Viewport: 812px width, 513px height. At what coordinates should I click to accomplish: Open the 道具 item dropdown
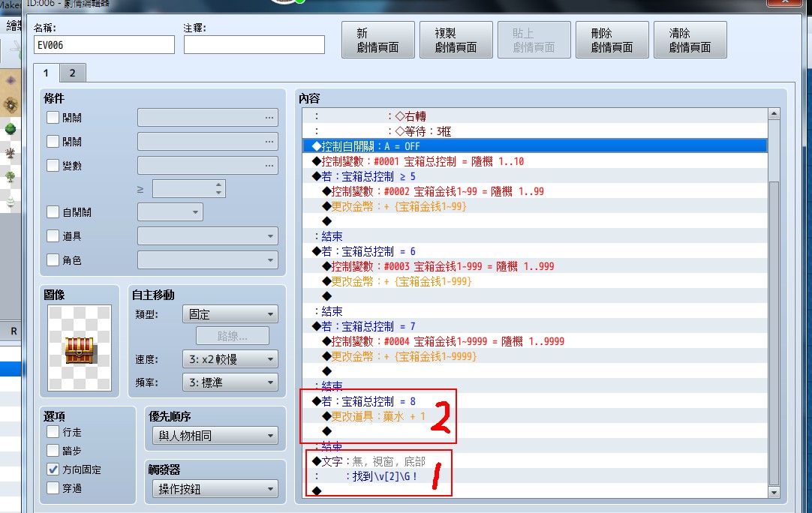tap(208, 236)
